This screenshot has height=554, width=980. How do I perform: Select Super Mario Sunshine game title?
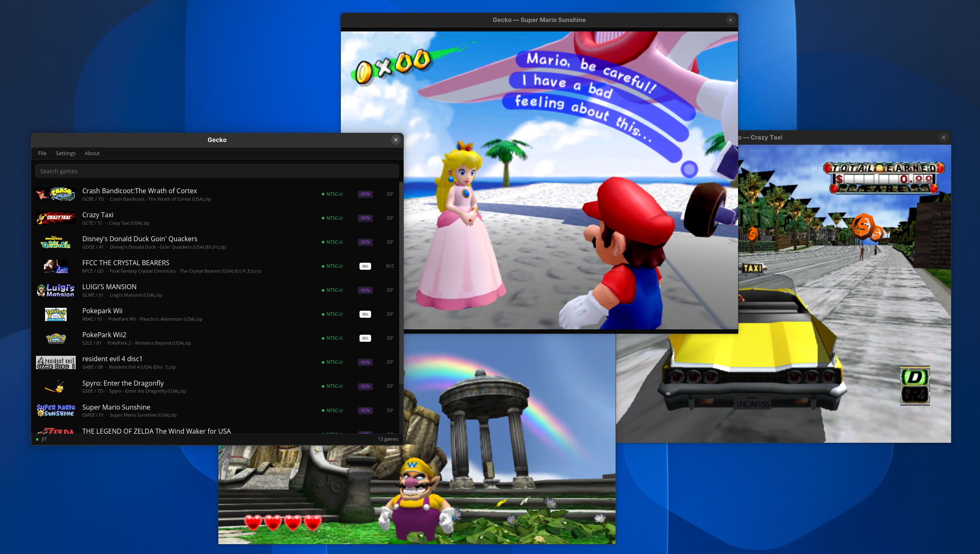tap(116, 407)
